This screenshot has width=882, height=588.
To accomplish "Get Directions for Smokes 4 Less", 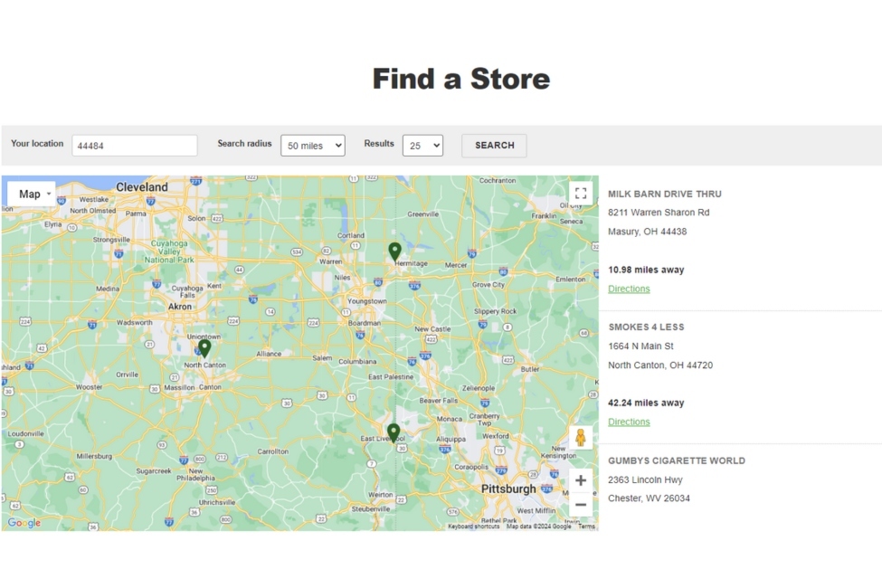I will pos(629,422).
